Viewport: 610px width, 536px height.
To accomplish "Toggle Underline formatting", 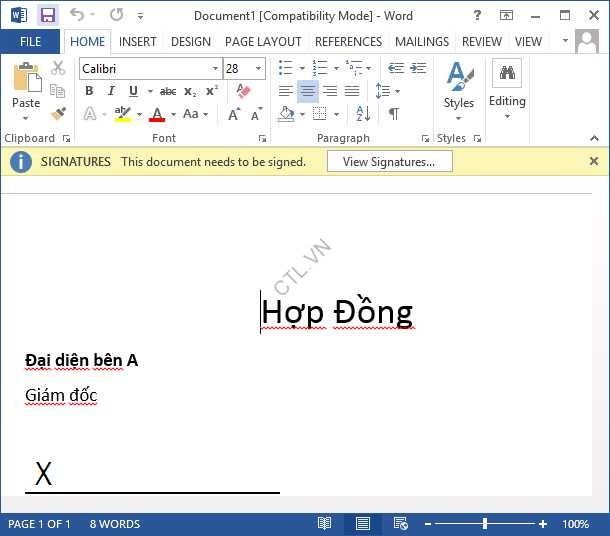I will click(x=133, y=91).
